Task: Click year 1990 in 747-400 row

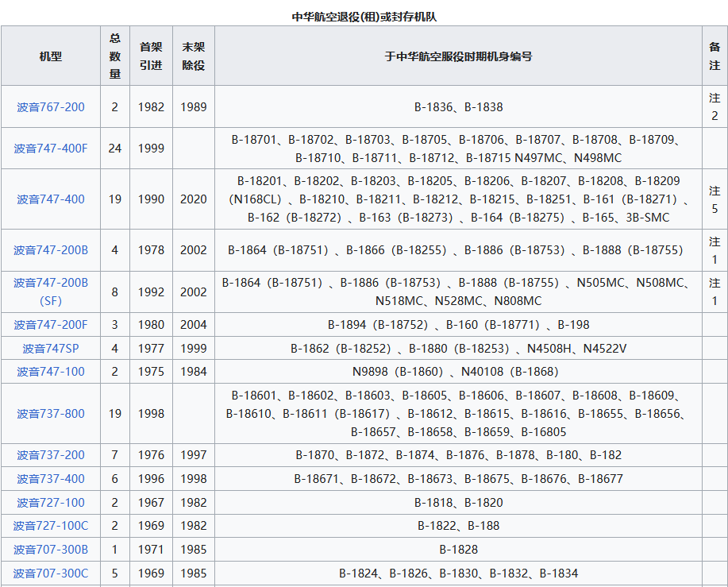Action: coord(152,199)
